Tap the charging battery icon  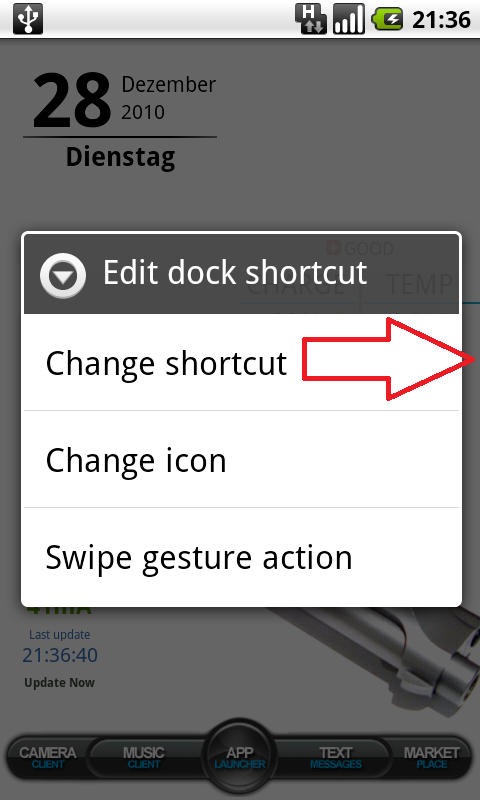coord(387,20)
